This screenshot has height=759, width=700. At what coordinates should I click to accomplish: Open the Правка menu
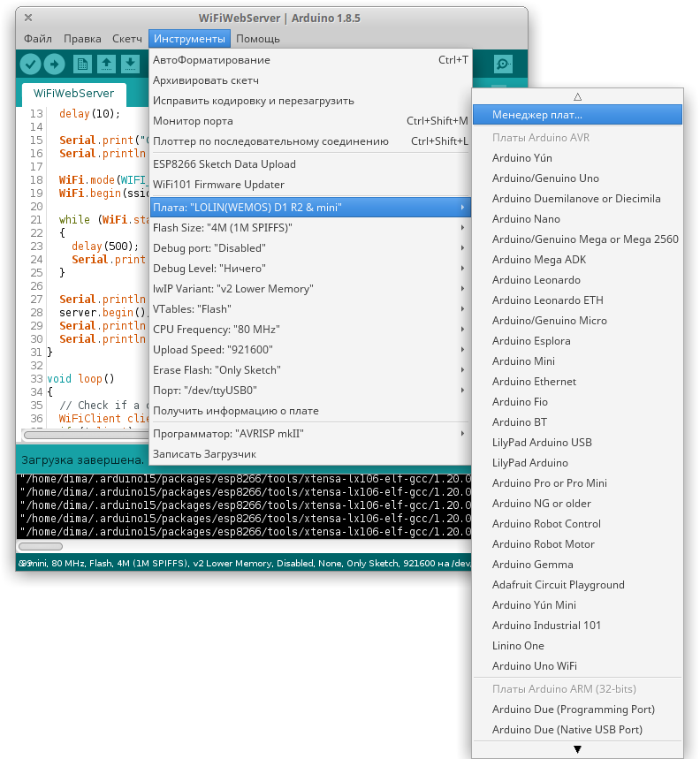point(82,39)
